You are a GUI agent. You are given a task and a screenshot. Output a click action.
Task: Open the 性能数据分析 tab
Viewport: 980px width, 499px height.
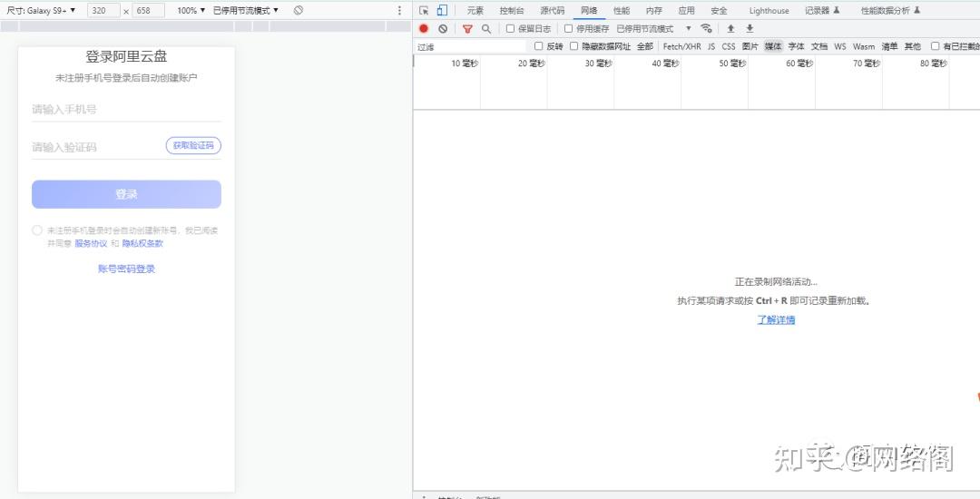coord(891,11)
